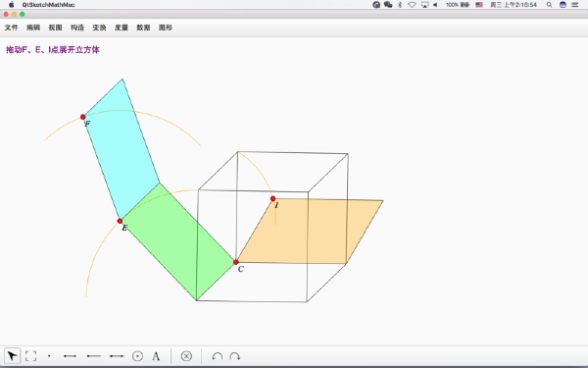The height and width of the screenshot is (368, 588).
Task: Open the 图形 menu
Action: pyautogui.click(x=166, y=27)
